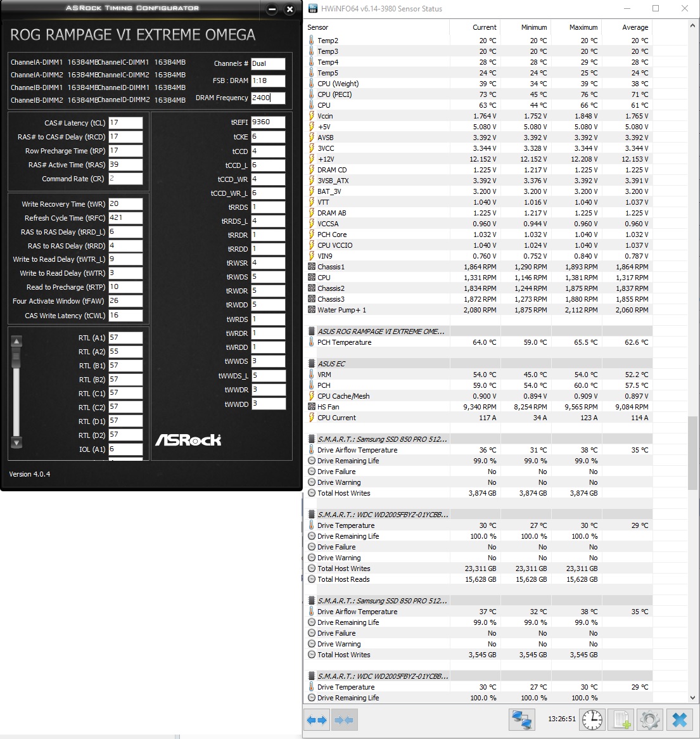Click the thermometer icon beside VRM
This screenshot has height=739, width=700.
(312, 374)
